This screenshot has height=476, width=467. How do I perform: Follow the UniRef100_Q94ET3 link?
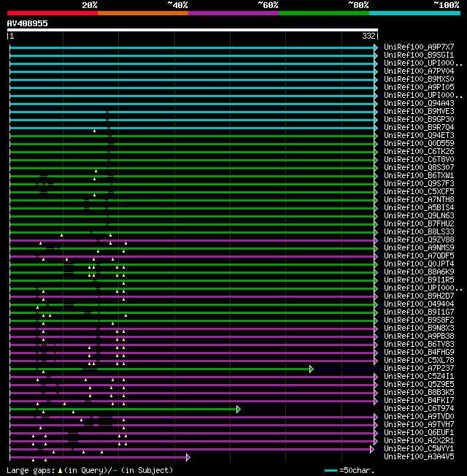click(x=419, y=135)
